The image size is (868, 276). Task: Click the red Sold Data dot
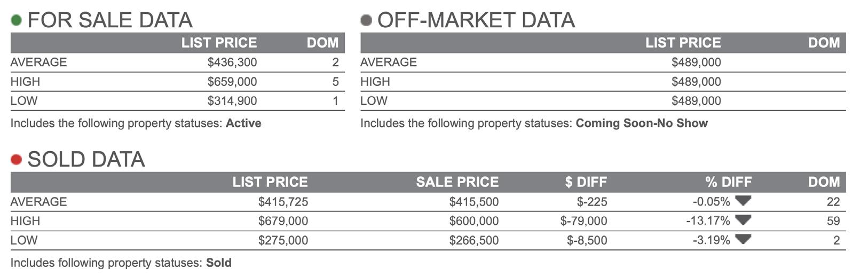tap(16, 160)
